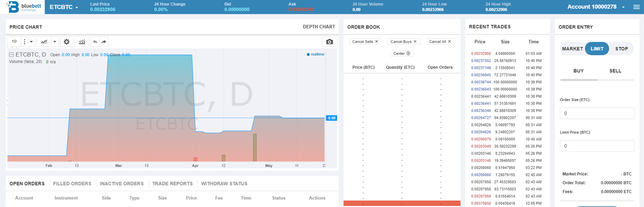Click the Quantity (ETC) column header
The height and width of the screenshot is (207, 644).
(x=400, y=67)
